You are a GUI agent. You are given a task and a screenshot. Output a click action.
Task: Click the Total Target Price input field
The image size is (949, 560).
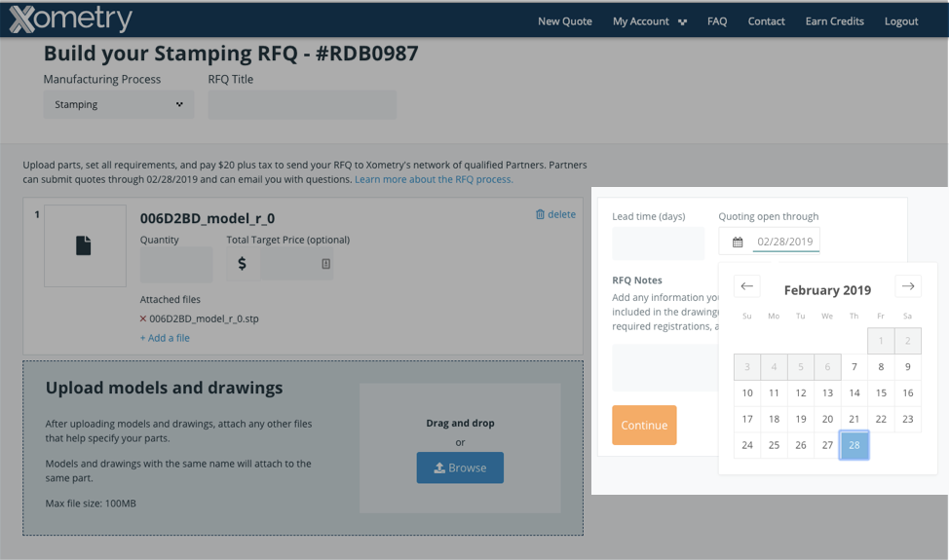296,264
